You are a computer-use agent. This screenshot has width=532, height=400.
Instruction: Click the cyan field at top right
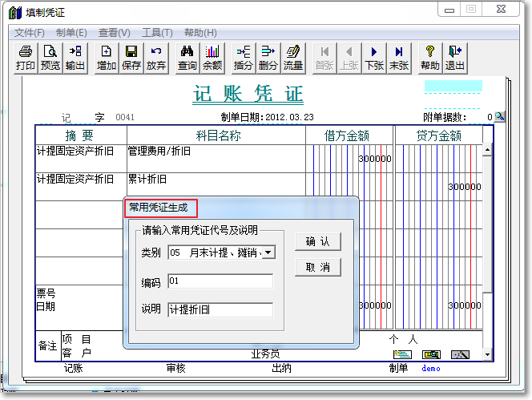click(x=453, y=86)
